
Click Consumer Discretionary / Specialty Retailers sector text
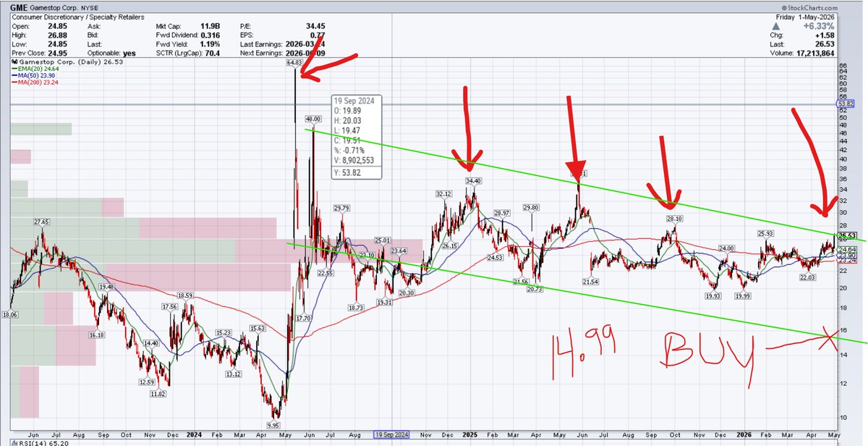(x=77, y=17)
